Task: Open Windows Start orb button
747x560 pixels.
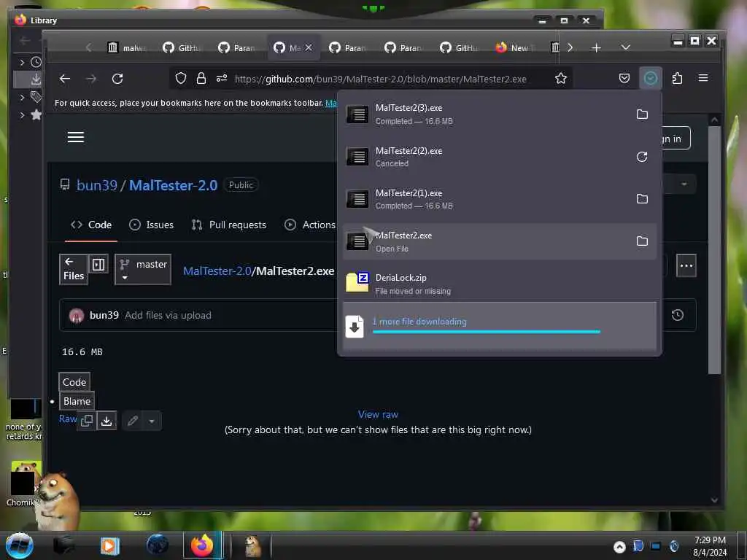Action: [x=20, y=545]
